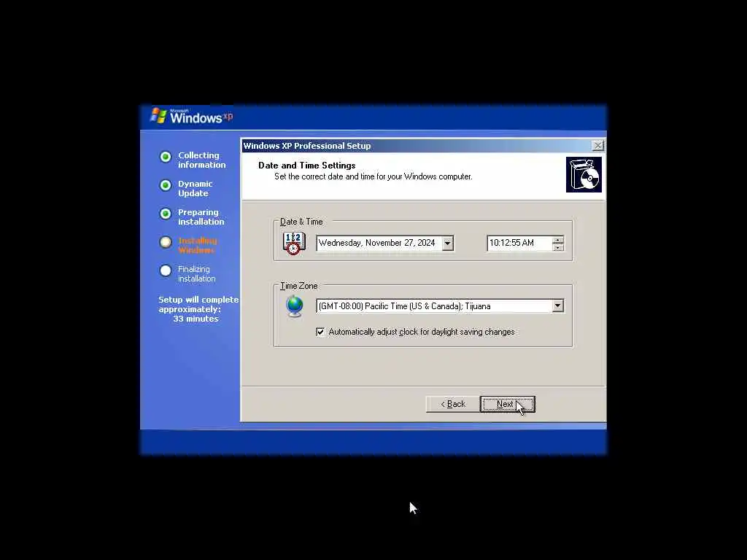Click the Dynamic Update step indicator
This screenshot has width=747, height=560.
(x=166, y=185)
